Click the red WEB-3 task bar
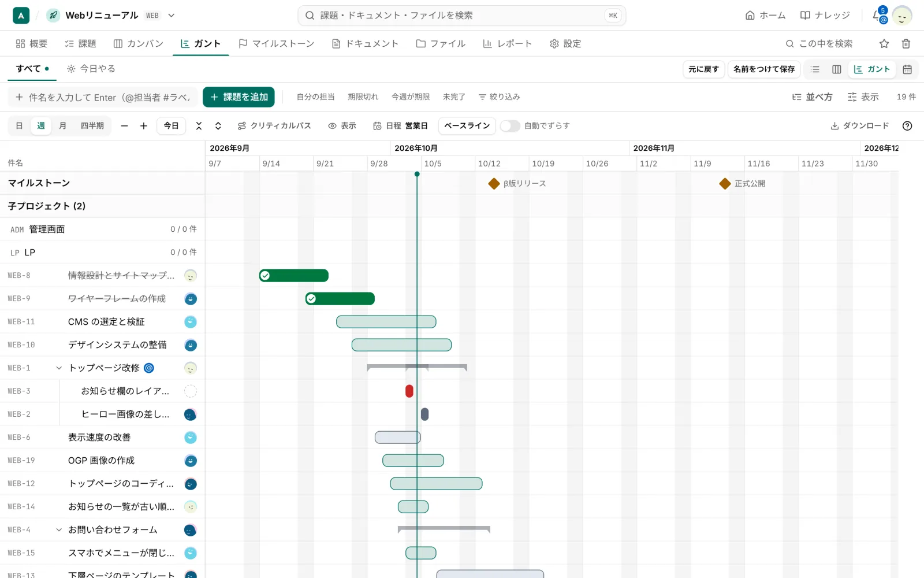924x578 pixels. pyautogui.click(x=409, y=391)
